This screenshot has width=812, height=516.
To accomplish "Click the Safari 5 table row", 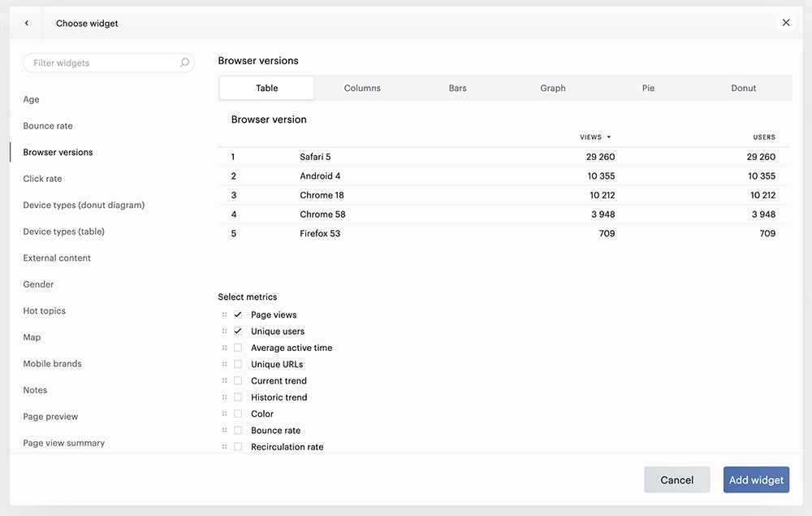I will coord(503,157).
